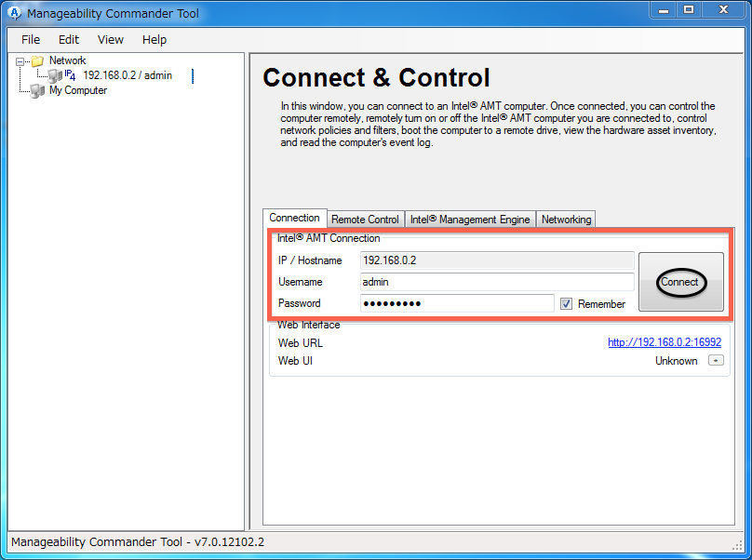752x560 pixels.
Task: Click the Manageability Commander app icon in title bar
Action: point(15,13)
